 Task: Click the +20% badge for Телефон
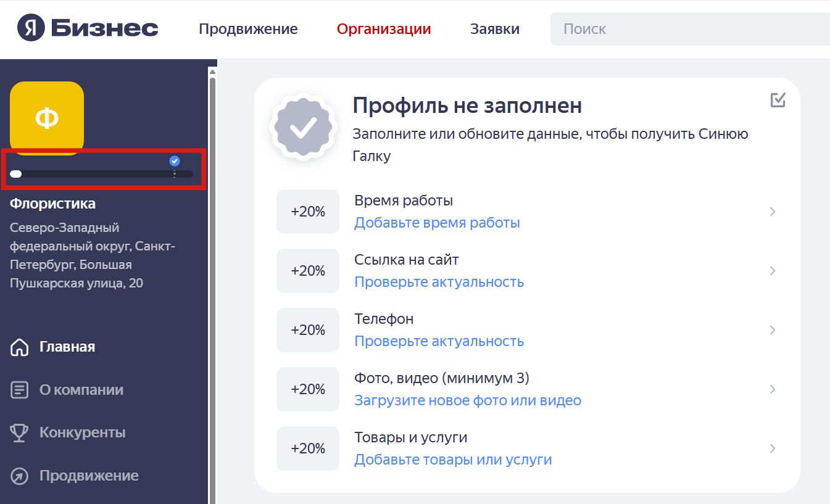(308, 330)
